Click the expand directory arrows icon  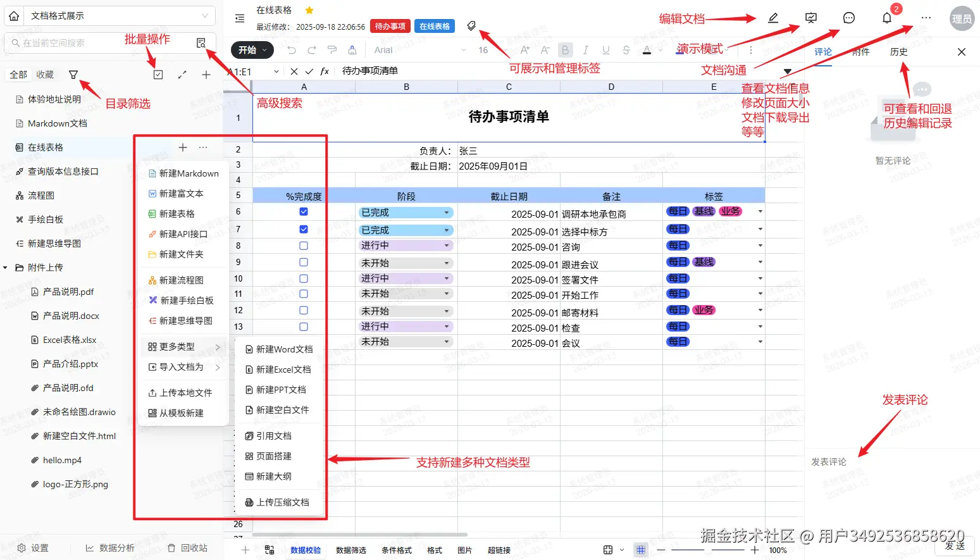182,75
